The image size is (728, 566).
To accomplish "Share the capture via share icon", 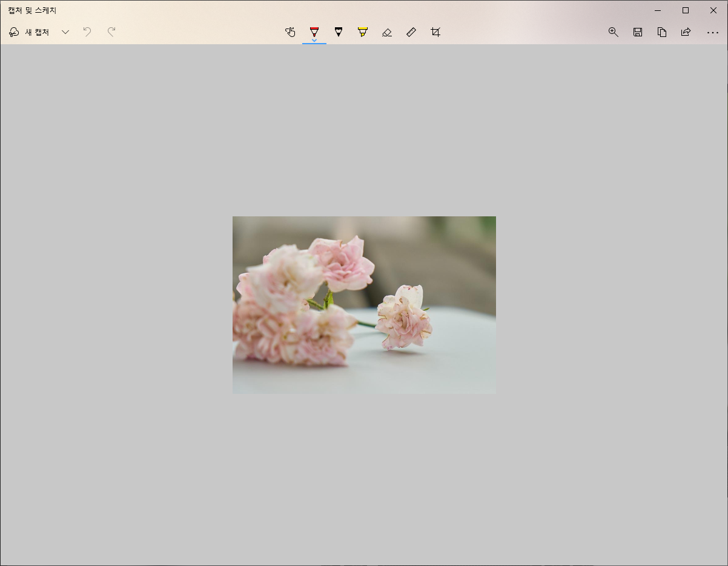I will point(686,32).
